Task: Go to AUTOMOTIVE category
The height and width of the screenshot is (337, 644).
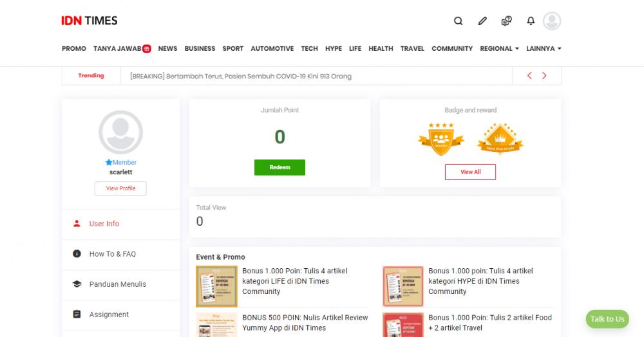Action: point(272,48)
